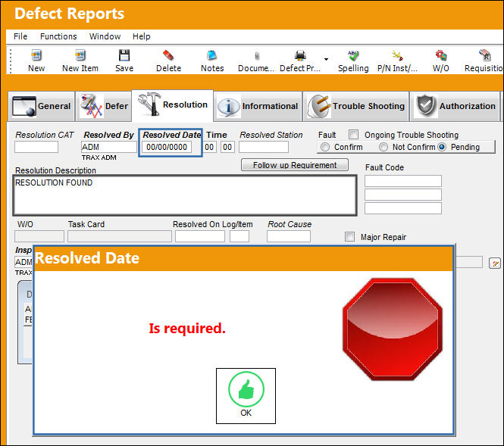Switch to the Informational tab
Image resolution: width=504 pixels, height=446 pixels.
258,106
